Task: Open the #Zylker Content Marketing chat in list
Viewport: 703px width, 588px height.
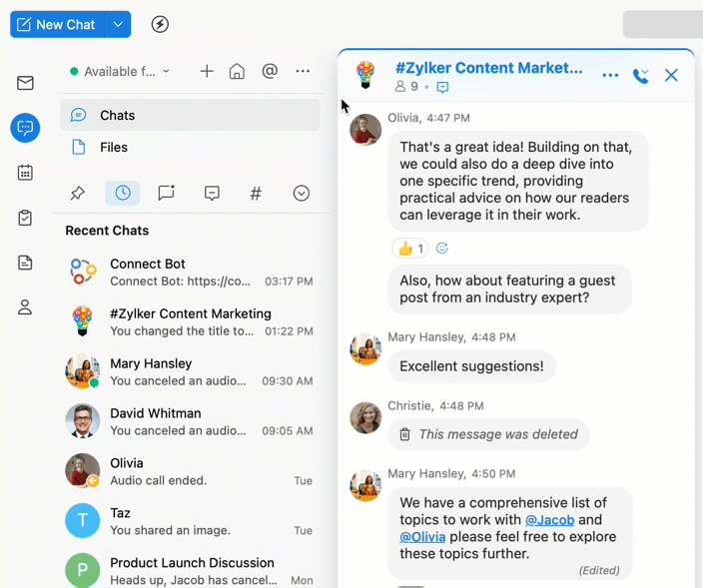Action: point(190,321)
